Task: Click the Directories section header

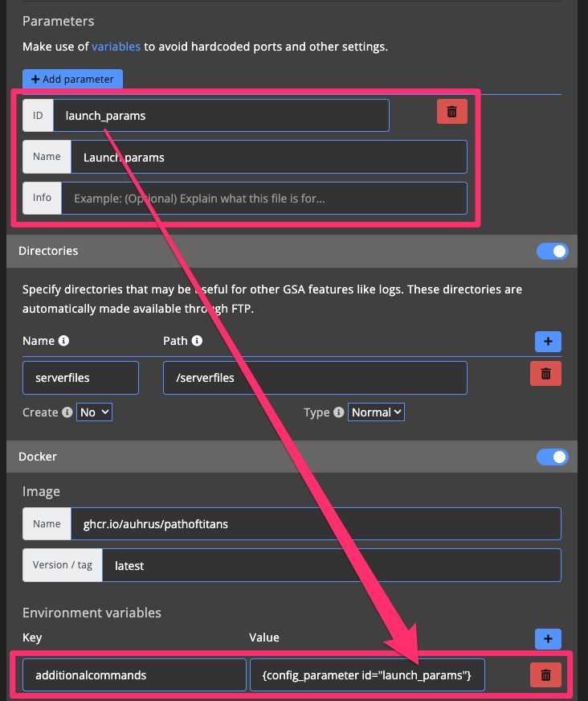Action: pos(292,251)
